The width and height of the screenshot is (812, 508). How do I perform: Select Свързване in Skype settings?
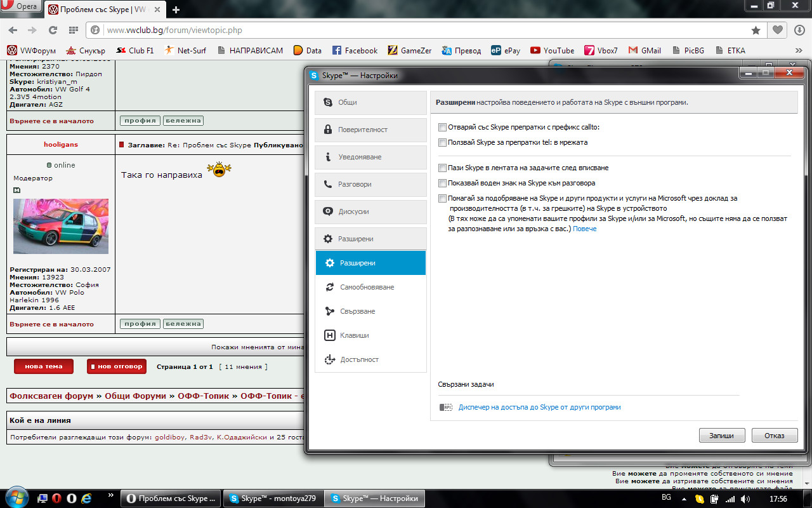pyautogui.click(x=371, y=311)
